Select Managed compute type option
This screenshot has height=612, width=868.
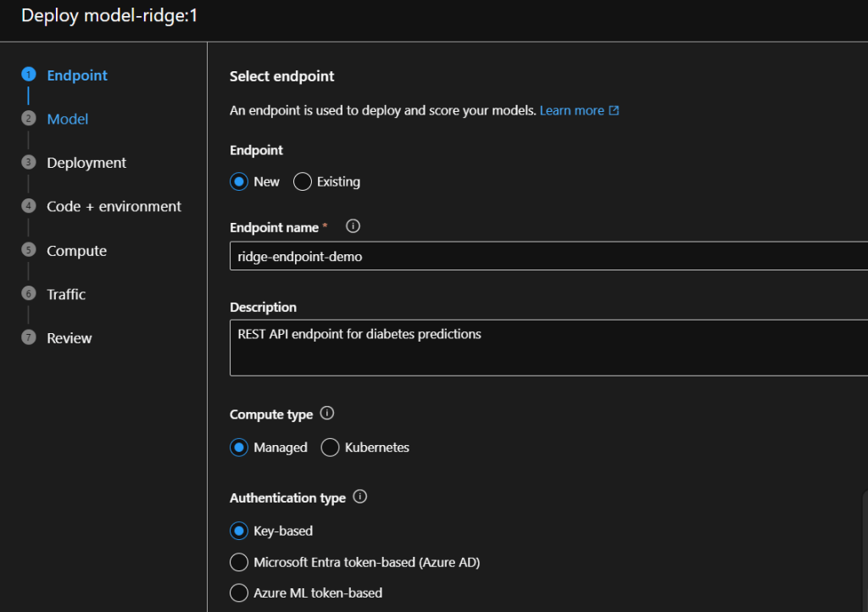click(239, 448)
